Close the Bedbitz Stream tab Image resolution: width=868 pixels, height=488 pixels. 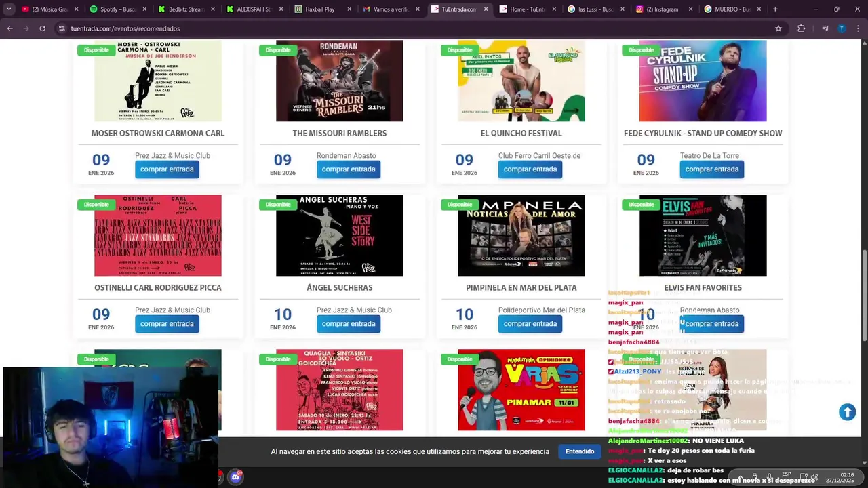coord(212,9)
